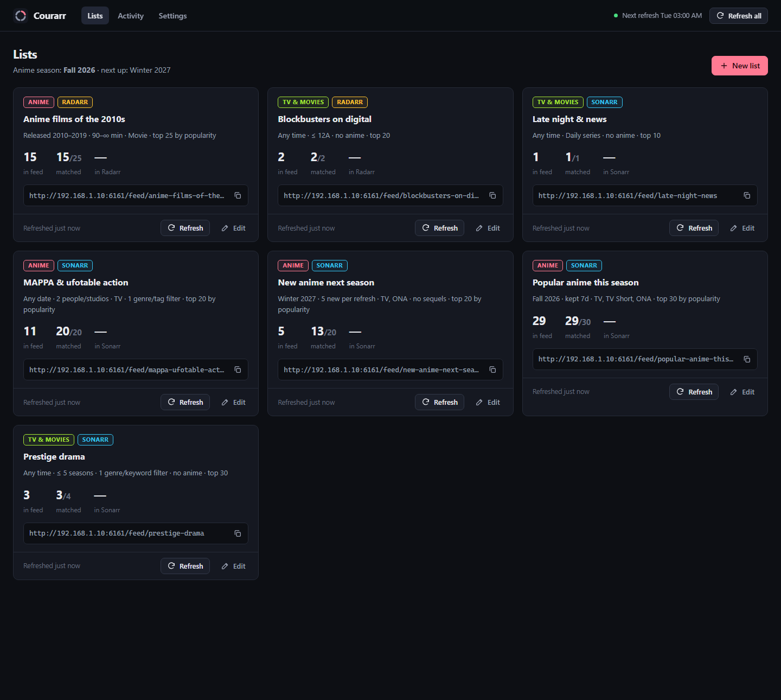781x700 pixels.
Task: Select the popular-anime-this feed URL field
Action: 645,359
